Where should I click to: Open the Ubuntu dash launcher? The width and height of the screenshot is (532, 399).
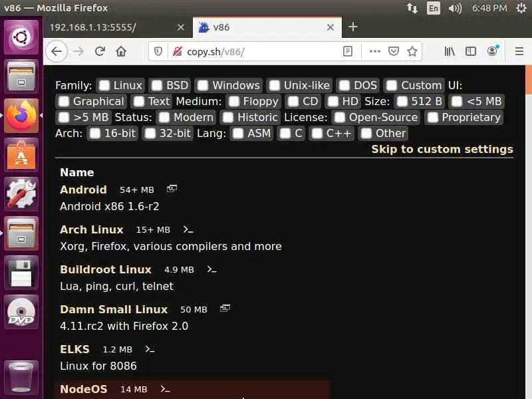tap(21, 37)
